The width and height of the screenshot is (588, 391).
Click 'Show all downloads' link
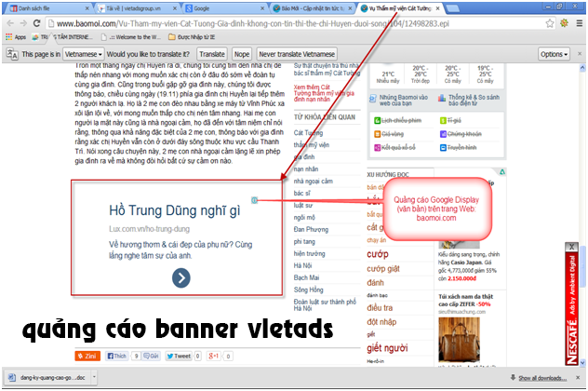[x=542, y=378]
